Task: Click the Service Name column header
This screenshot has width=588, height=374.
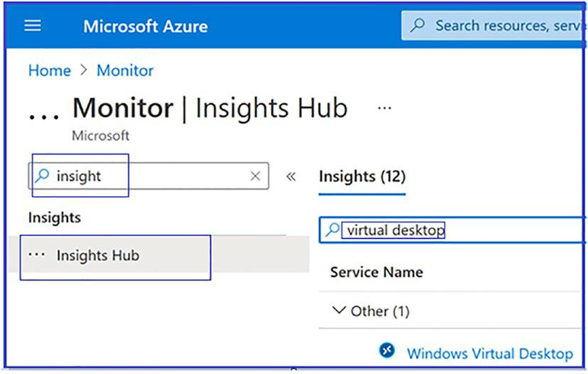Action: 376,272
